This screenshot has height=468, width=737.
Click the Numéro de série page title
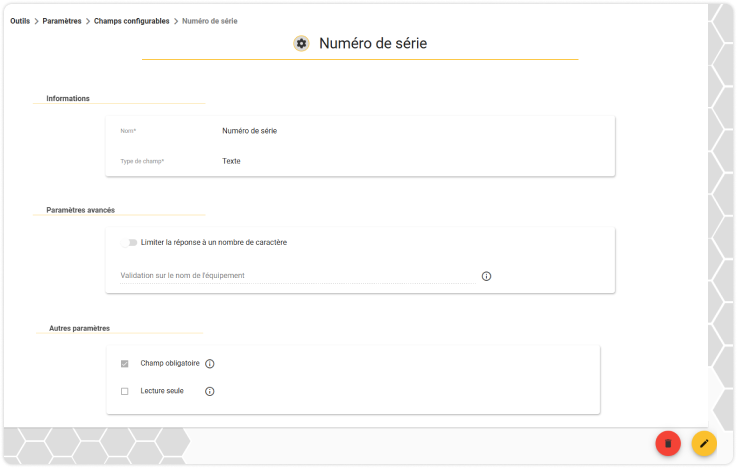click(373, 43)
